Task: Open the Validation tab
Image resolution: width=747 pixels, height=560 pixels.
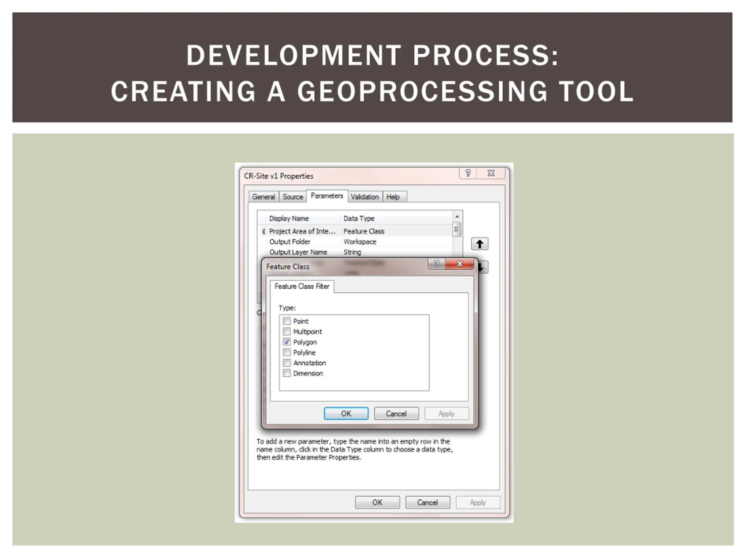Action: (365, 197)
